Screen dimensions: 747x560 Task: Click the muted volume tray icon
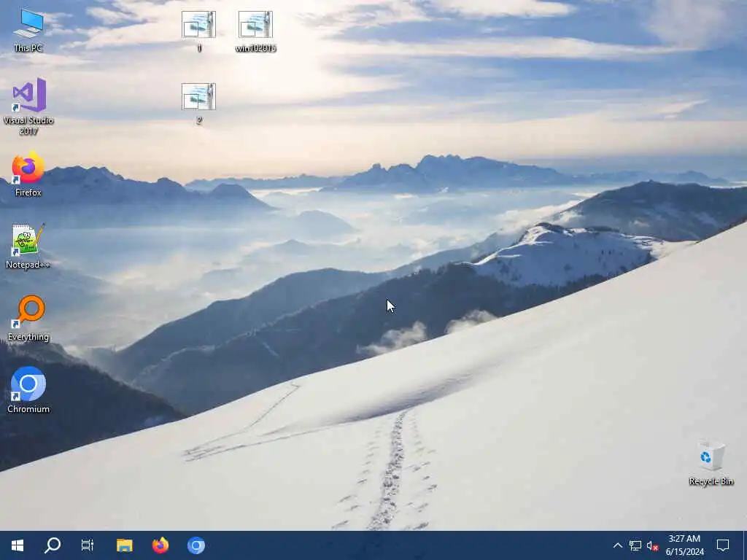tap(652, 545)
